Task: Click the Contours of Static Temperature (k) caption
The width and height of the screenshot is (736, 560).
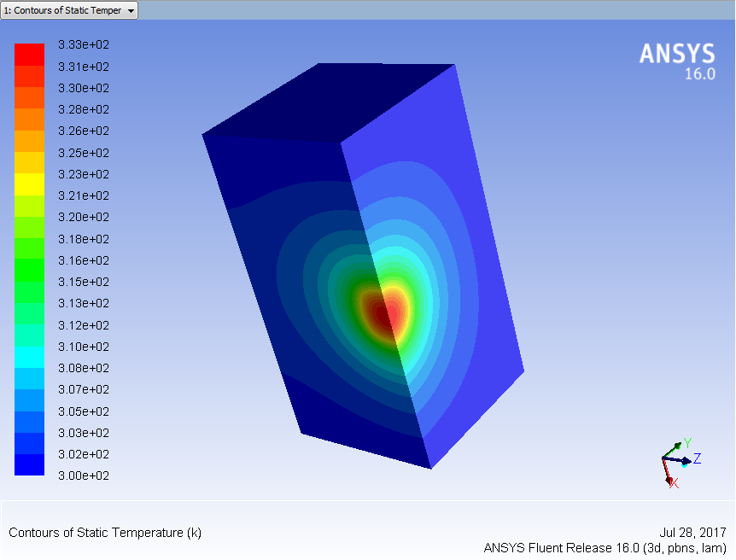Action: [x=105, y=533]
